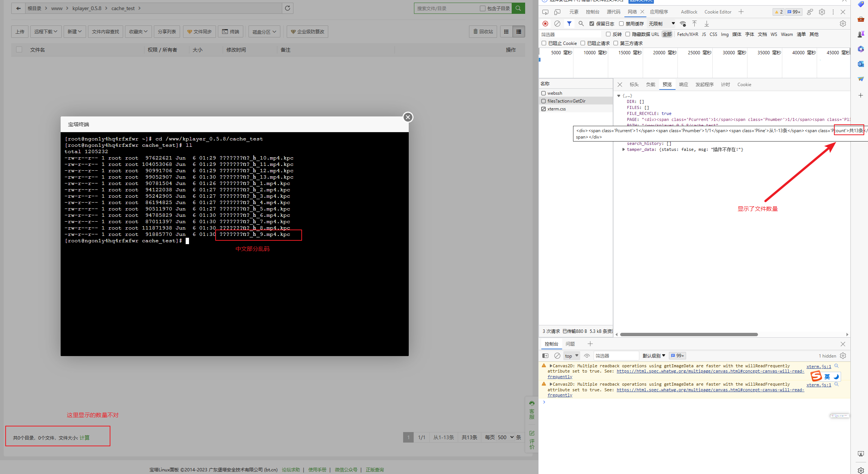Image resolution: width=868 pixels, height=474 pixels.
Task: Open 无限制 throttling dropdown
Action: click(x=662, y=24)
